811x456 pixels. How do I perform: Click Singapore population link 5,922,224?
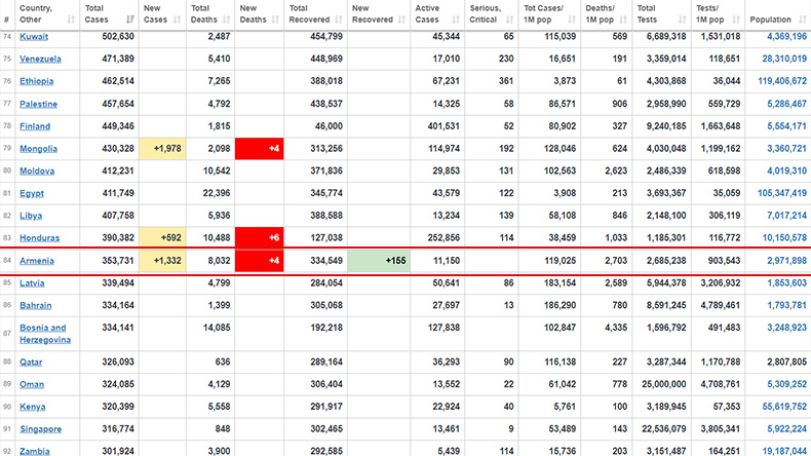[x=787, y=429]
